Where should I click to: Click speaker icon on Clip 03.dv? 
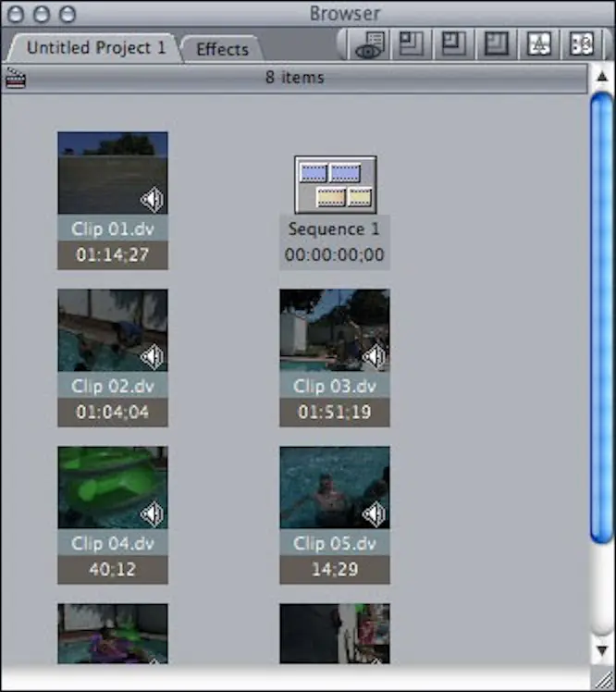click(x=375, y=356)
